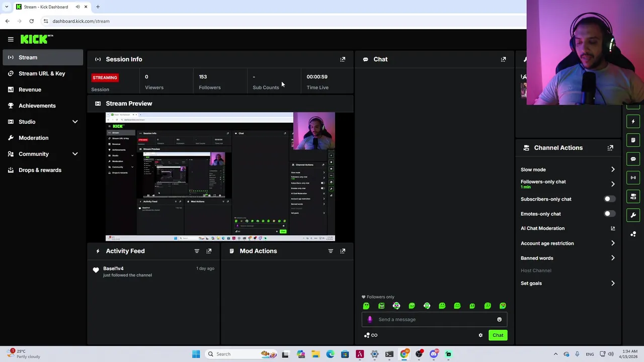Click the wrench widget icon in right rail
The width and height of the screenshot is (644, 362).
[633, 215]
